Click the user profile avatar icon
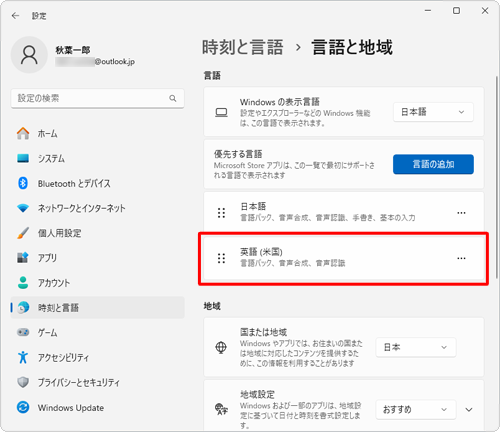 point(29,55)
